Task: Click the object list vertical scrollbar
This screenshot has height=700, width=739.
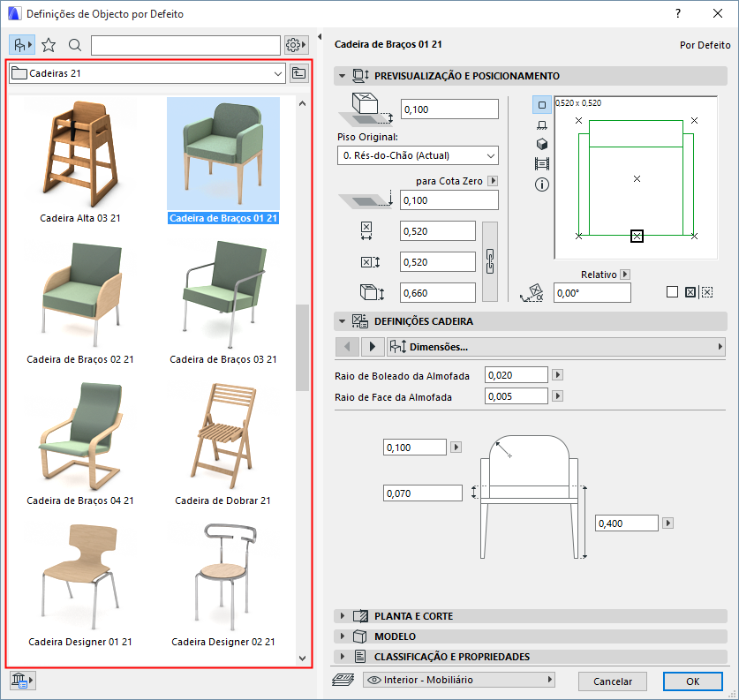Action: 303,348
